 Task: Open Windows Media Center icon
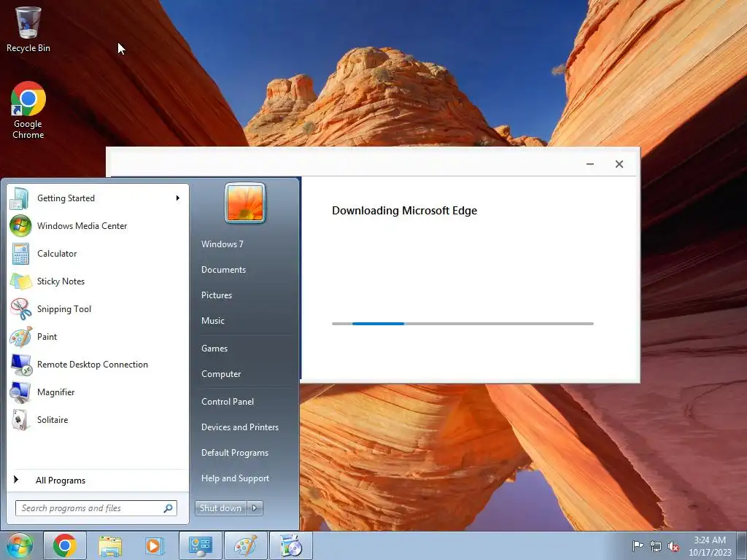point(20,226)
